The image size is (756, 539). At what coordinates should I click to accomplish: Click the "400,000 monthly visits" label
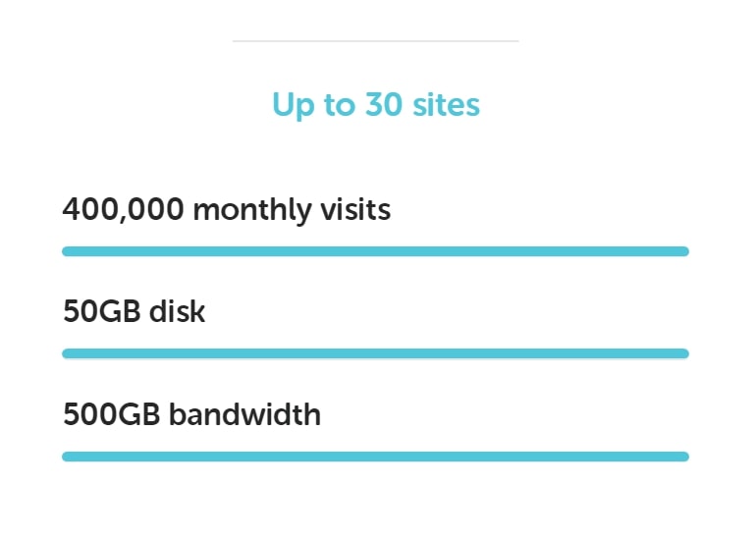point(227,210)
